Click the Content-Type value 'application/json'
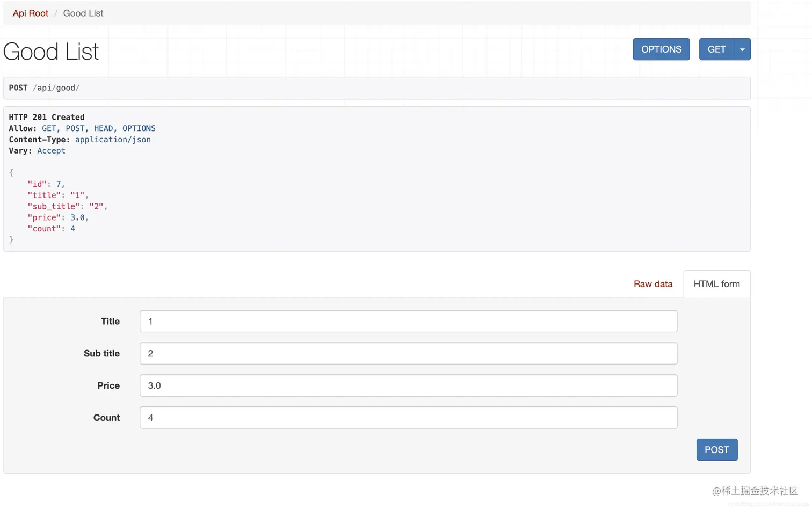 pos(113,140)
